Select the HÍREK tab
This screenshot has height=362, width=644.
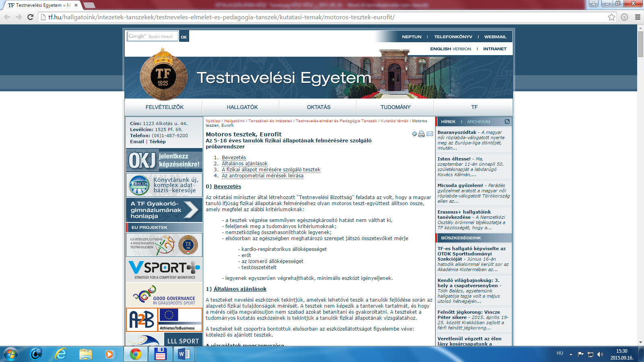coord(448,121)
